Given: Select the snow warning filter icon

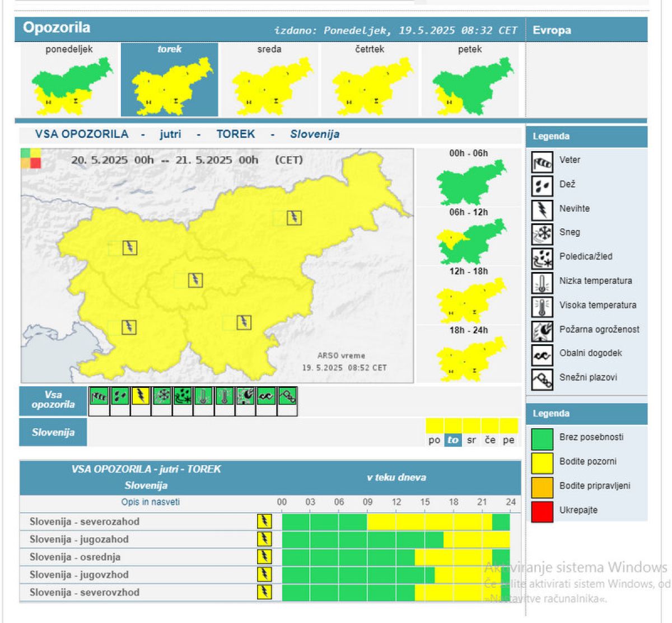Looking at the screenshot, I should tap(162, 396).
